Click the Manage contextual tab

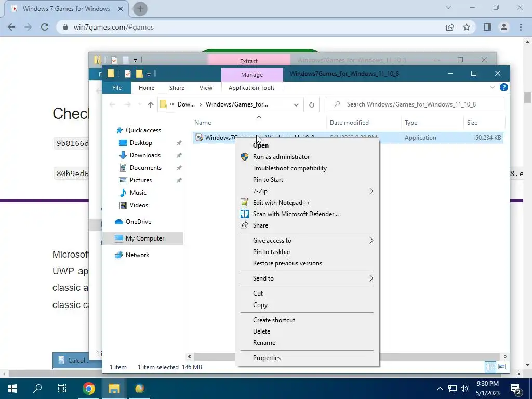(252, 75)
